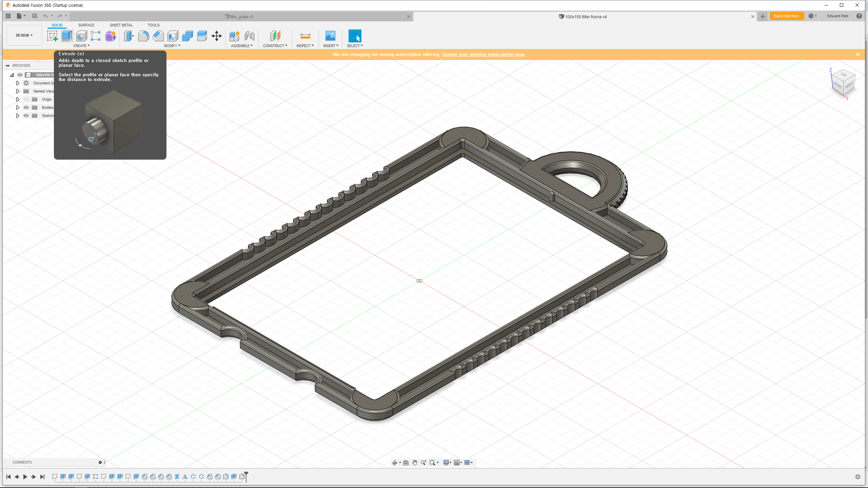Toggle Origin folder visibility eye

coord(26,99)
